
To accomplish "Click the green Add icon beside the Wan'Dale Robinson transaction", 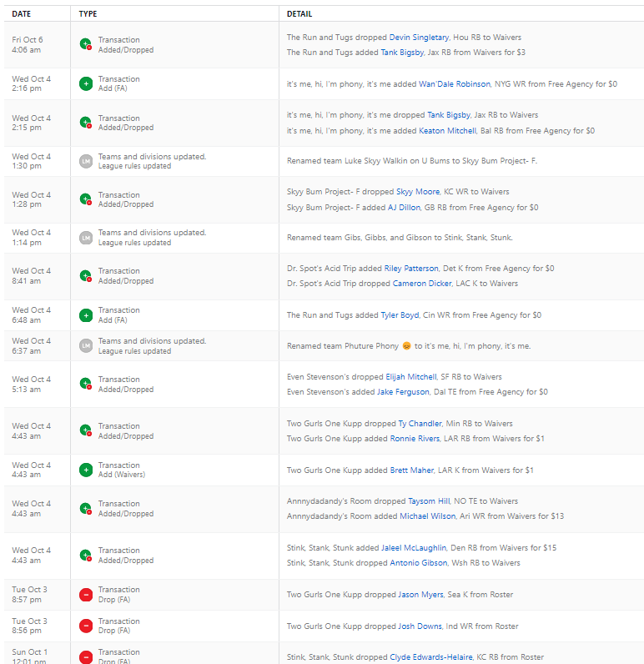I will coord(85,84).
